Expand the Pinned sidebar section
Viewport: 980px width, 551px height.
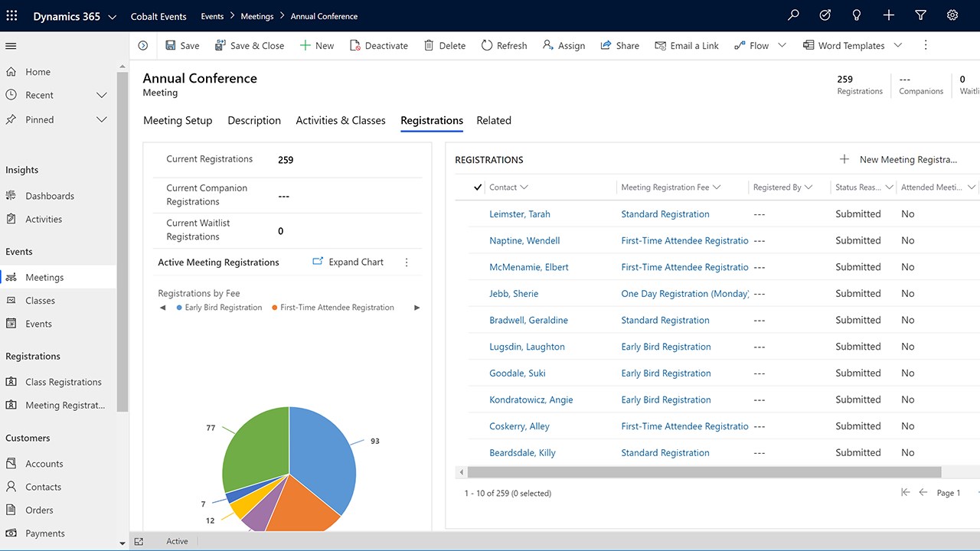tap(101, 120)
